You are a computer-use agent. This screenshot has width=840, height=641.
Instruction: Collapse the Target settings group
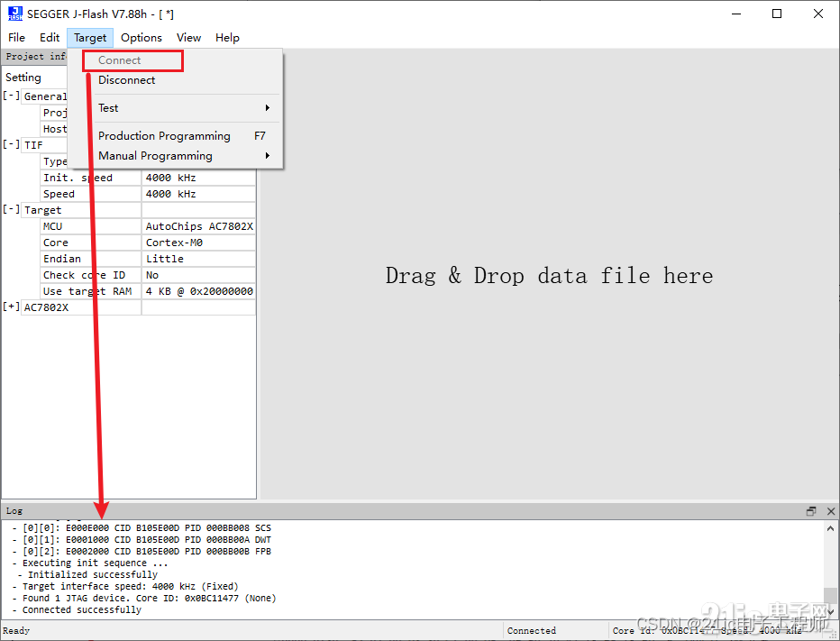[x=11, y=209]
